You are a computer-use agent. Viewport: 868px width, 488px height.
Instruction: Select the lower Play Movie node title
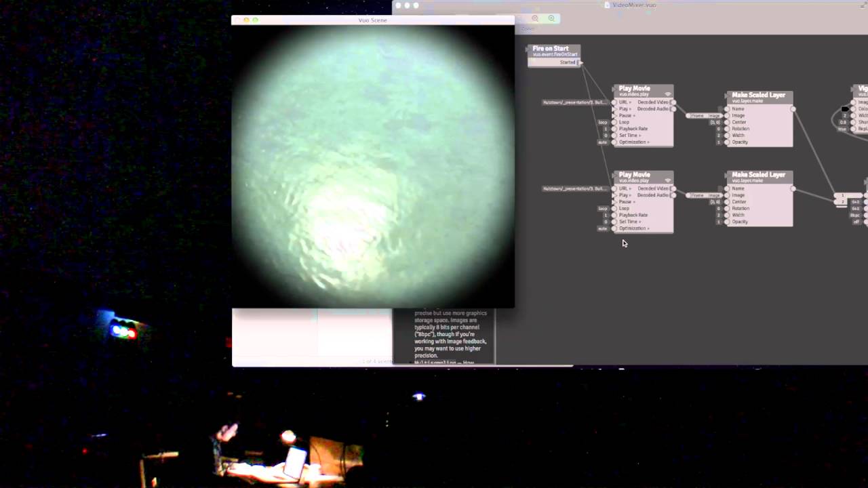(634, 174)
